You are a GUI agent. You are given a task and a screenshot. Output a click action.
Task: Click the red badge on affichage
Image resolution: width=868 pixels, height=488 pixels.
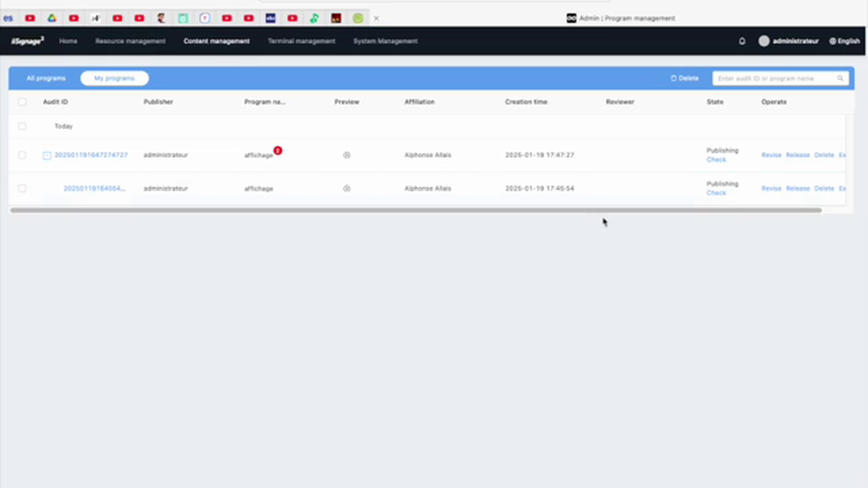277,150
